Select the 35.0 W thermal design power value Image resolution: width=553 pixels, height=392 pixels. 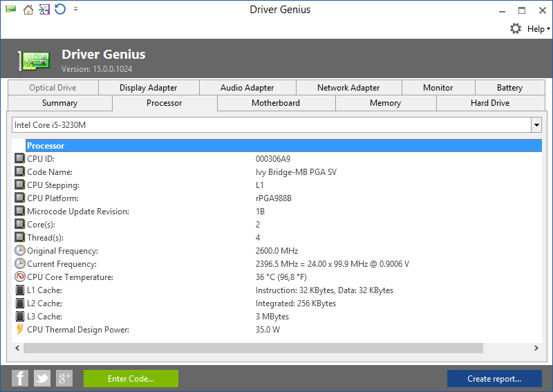coord(268,330)
